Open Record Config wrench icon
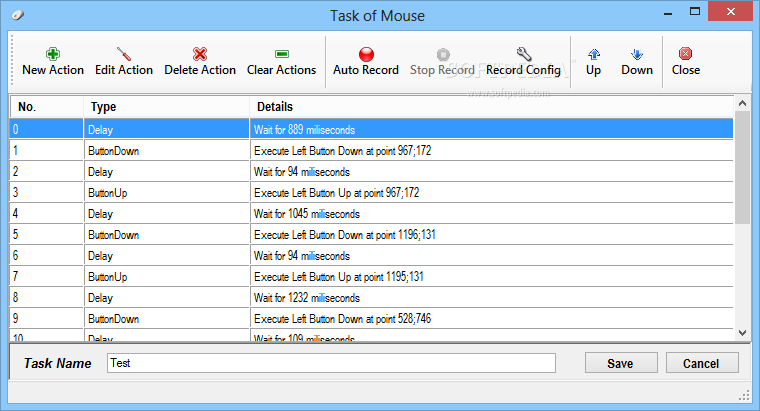 coord(523,54)
